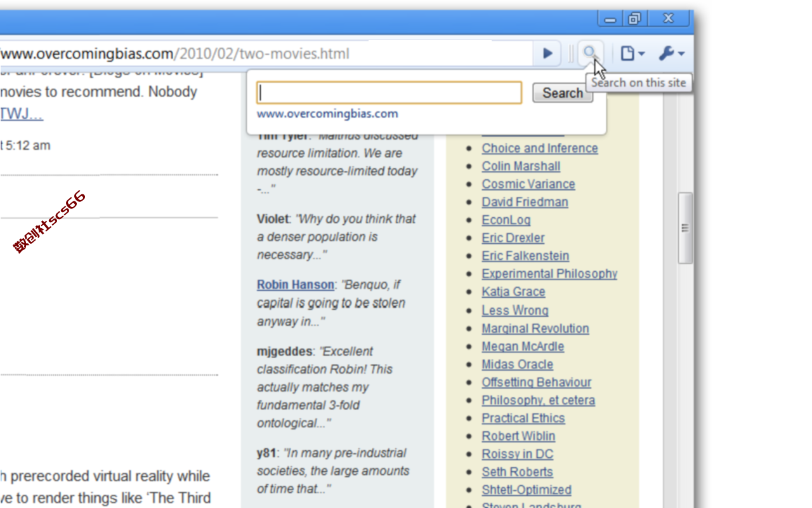Click the site search text field
812x508 pixels.
click(x=390, y=93)
